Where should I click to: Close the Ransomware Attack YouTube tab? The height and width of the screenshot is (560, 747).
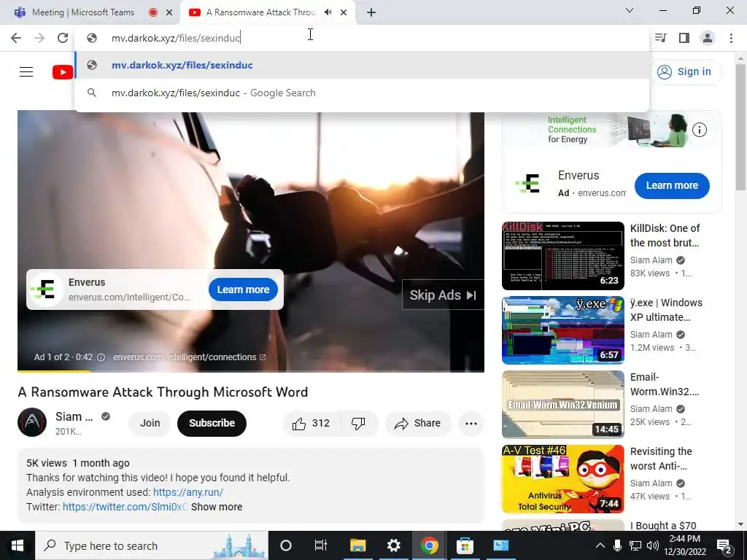tap(344, 12)
